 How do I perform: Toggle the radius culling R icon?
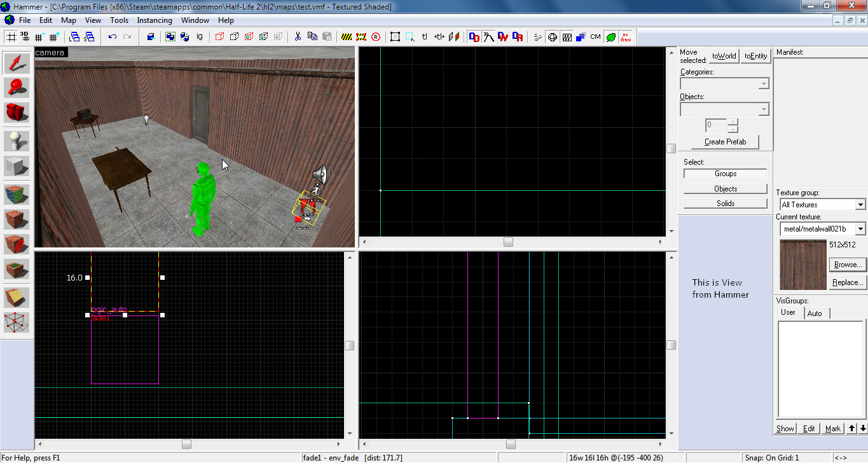[376, 37]
